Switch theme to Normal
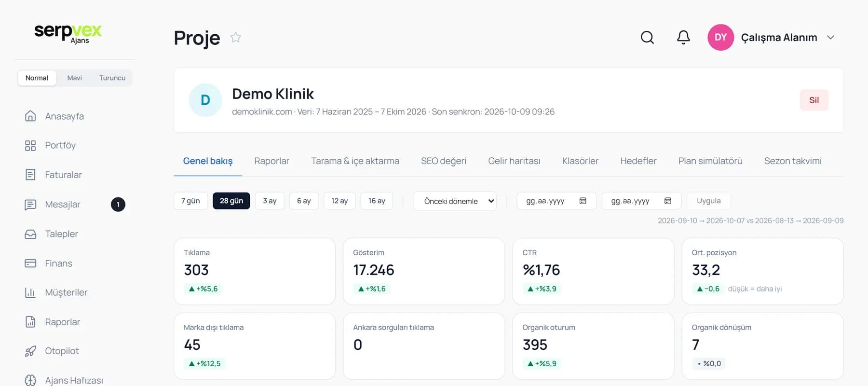 37,78
